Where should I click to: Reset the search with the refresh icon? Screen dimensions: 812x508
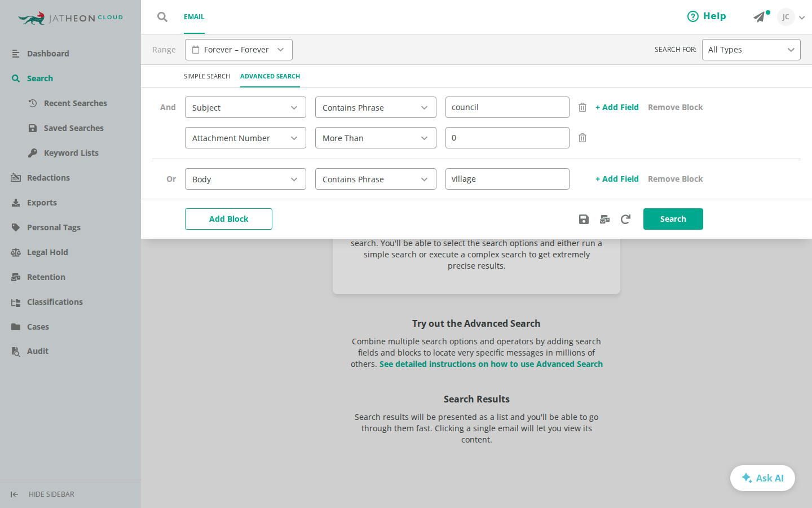coord(625,219)
